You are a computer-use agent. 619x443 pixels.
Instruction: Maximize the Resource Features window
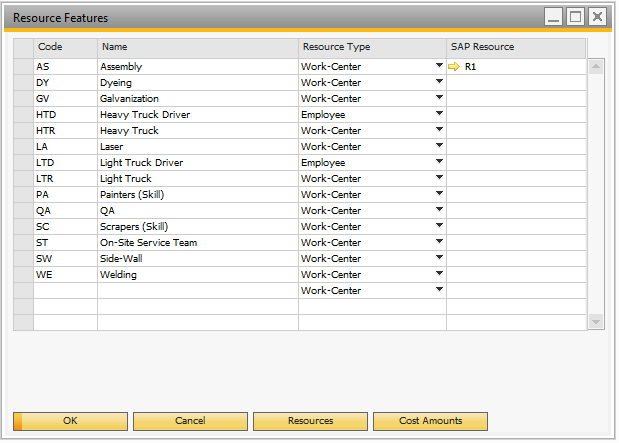point(575,17)
